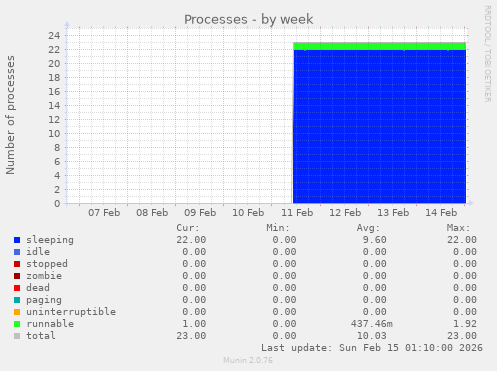Click the 'Processes - by week' title
Screen dimensions: 497x371
click(x=249, y=19)
